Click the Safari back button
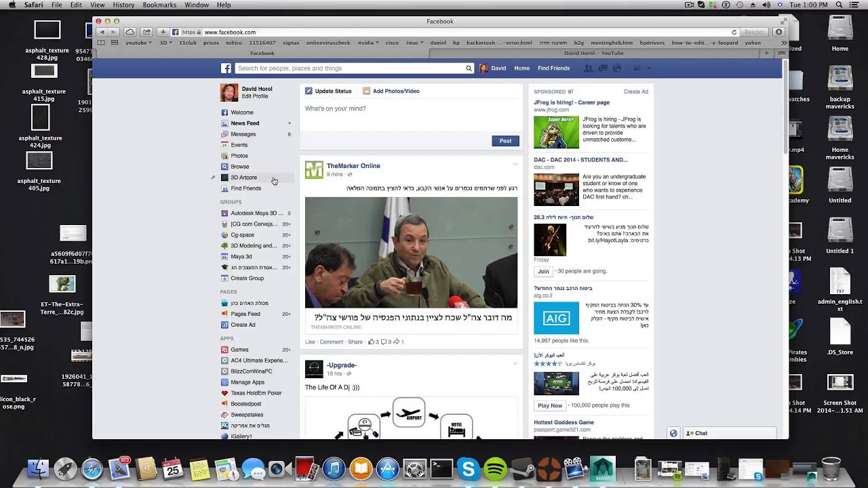 (x=102, y=32)
